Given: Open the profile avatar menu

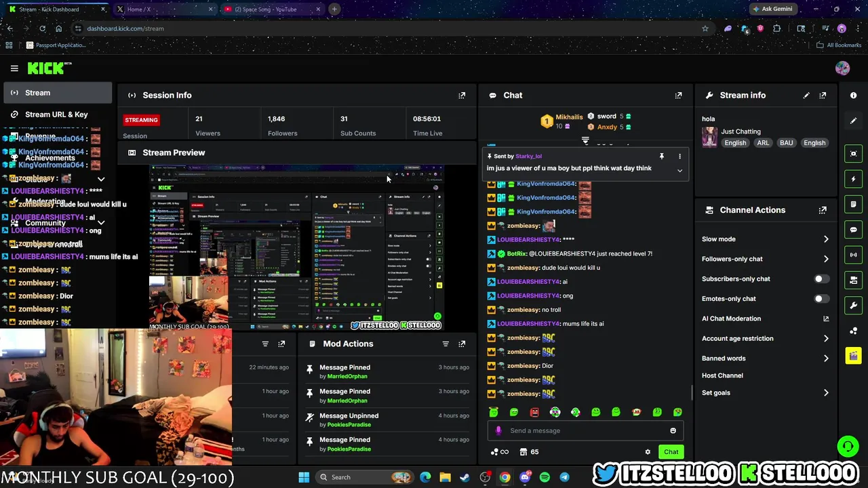Looking at the screenshot, I should pos(842,68).
